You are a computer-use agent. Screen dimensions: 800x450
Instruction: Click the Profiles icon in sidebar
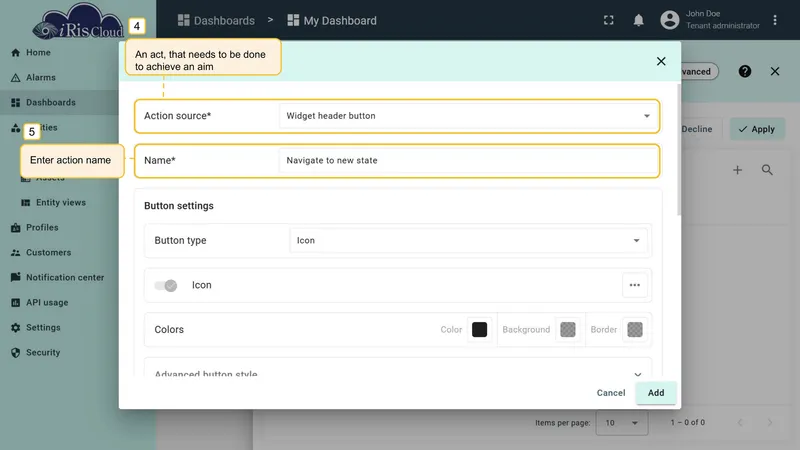pos(15,228)
